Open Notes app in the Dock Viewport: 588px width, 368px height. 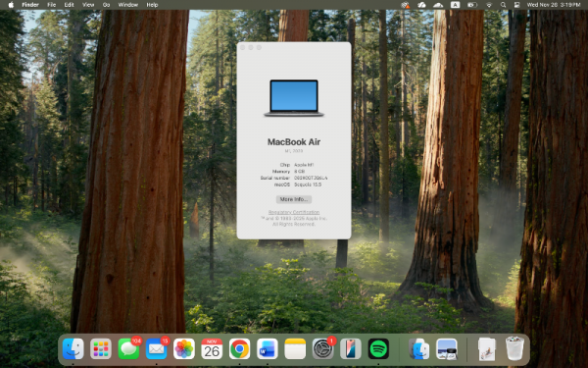[x=295, y=348]
